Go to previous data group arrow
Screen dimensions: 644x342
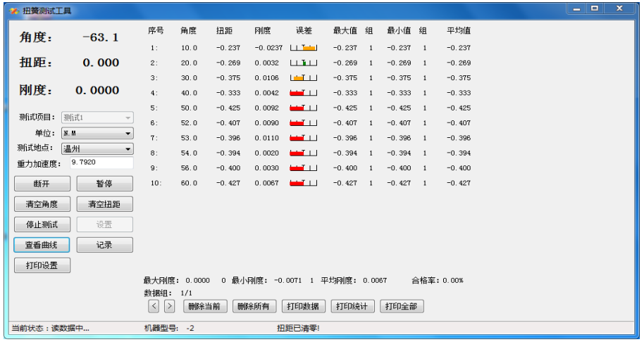tap(154, 306)
